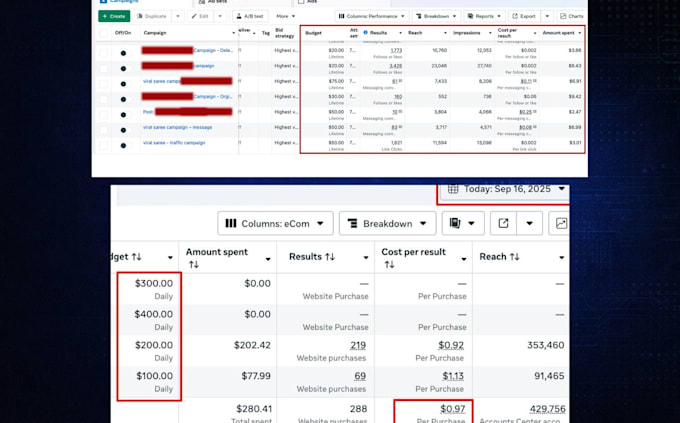Screen dimensions: 680x423
Task: Click the calendar icon beside Today date
Action: [453, 189]
